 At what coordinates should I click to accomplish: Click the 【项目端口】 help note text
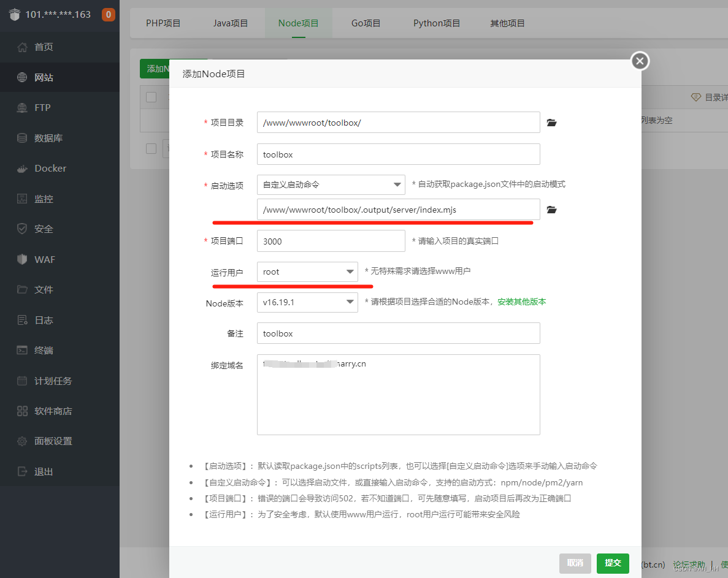386,499
